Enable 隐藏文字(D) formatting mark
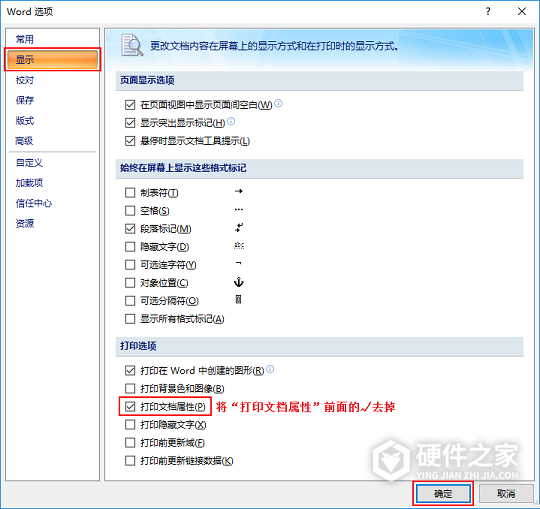Viewport: 540px width, 509px height. coord(130,247)
